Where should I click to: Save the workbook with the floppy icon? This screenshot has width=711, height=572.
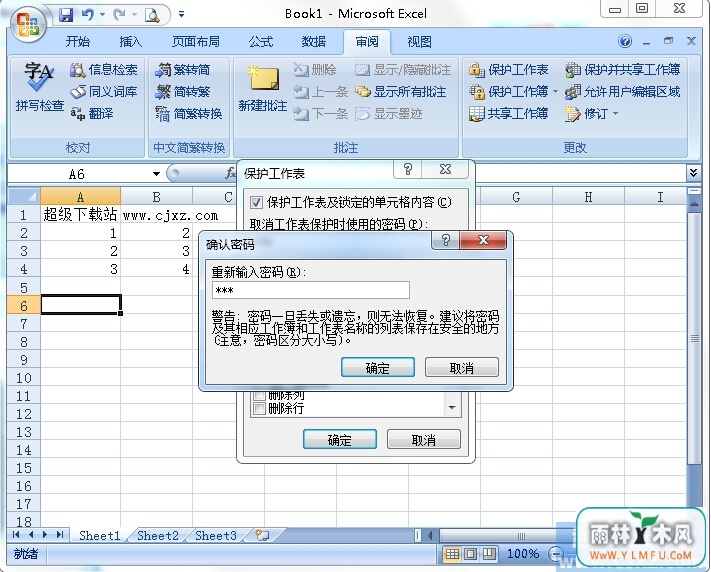(66, 15)
